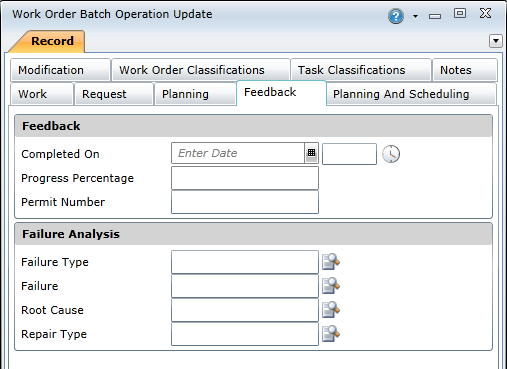
Task: Open the Failure Type lookup icon
Action: click(331, 262)
